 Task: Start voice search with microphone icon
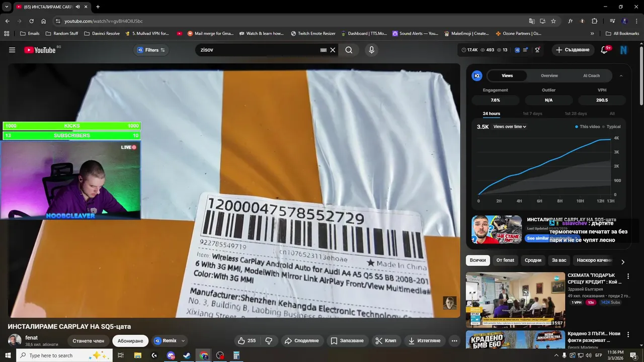tap(371, 50)
